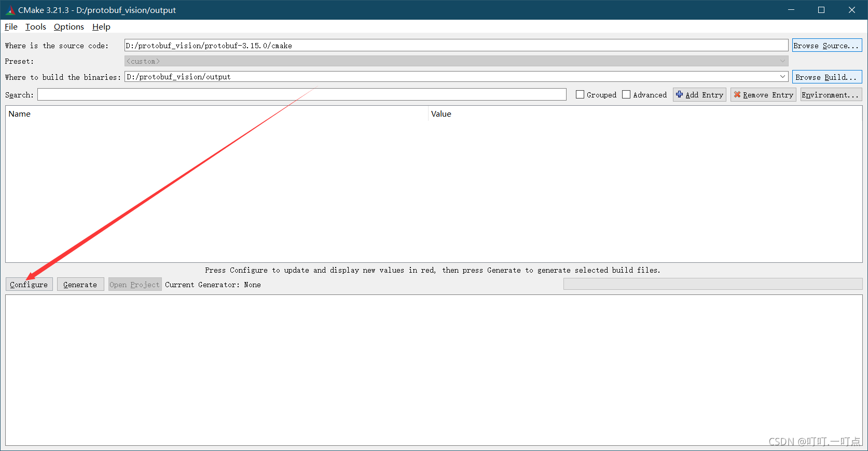Image resolution: width=868 pixels, height=451 pixels.
Task: Click the red X icon on Remove Entry
Action: (x=737, y=94)
